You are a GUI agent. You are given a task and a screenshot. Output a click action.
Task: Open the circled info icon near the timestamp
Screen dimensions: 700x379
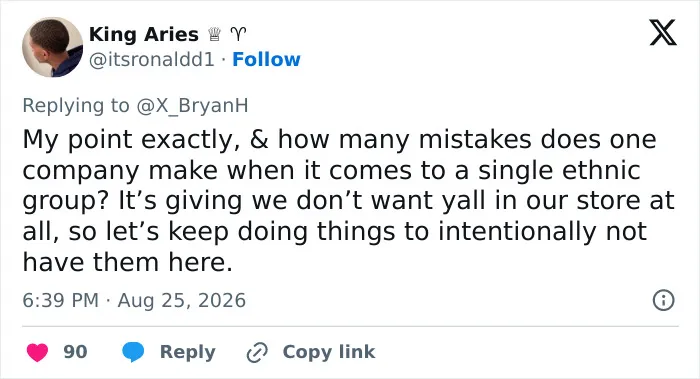pyautogui.click(x=663, y=300)
